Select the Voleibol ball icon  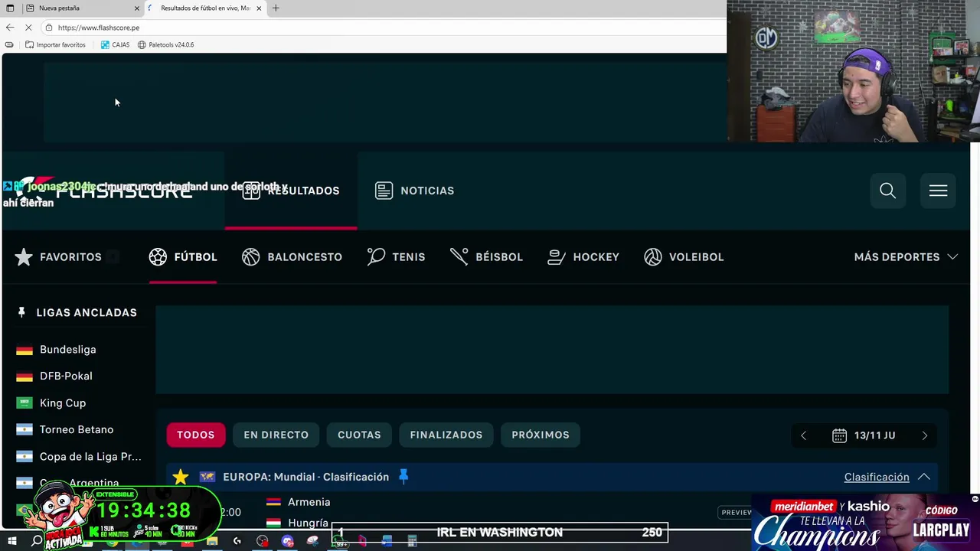pos(653,257)
